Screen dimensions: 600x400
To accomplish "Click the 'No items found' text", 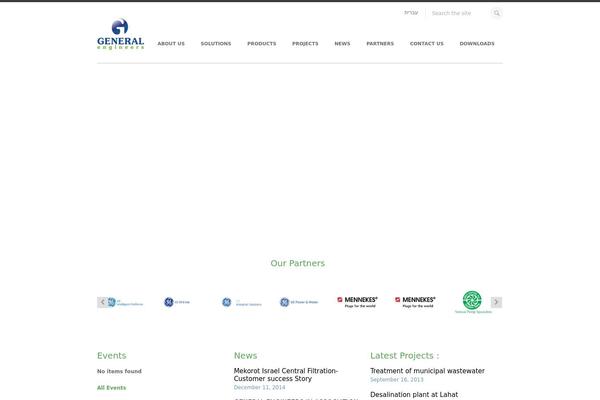I will click(119, 371).
